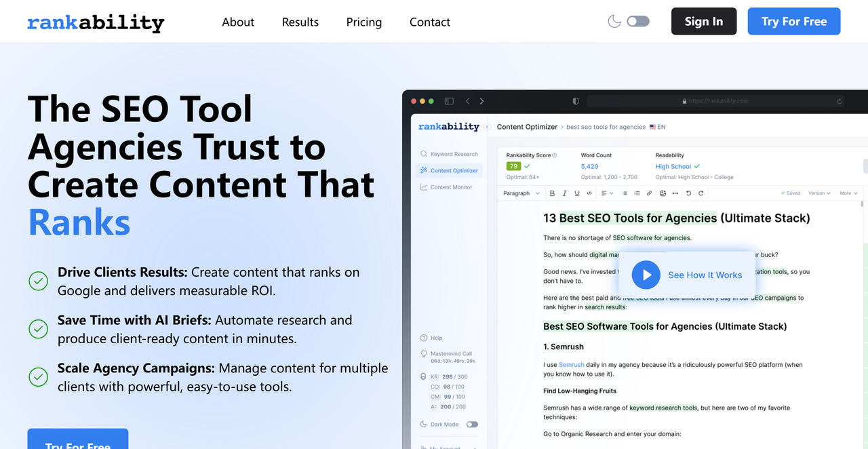The image size is (868, 449).
Task: Click the undo icon in the editor
Action: (688, 193)
